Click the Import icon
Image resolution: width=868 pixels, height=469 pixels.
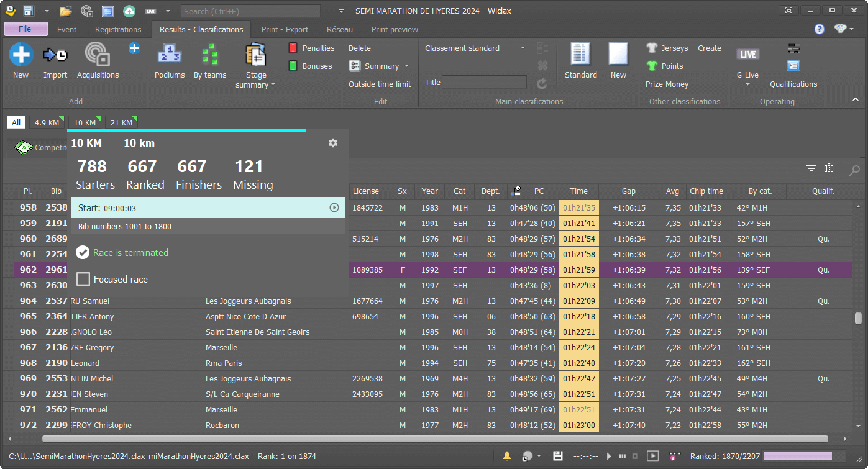pos(55,60)
